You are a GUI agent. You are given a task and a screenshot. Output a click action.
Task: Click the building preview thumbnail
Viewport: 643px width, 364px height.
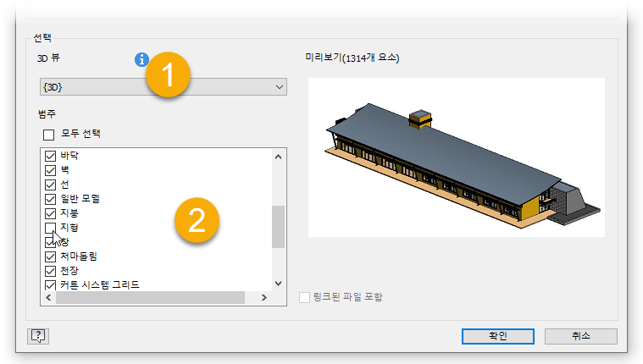(457, 157)
